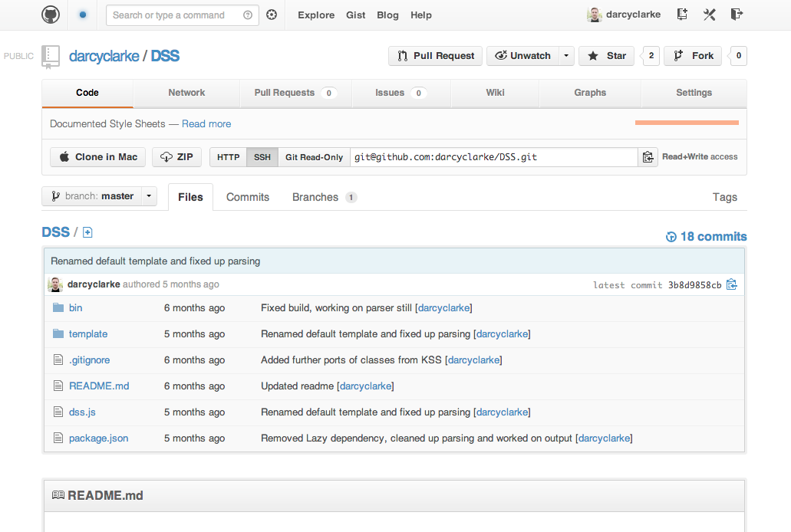The height and width of the screenshot is (532, 791).
Task: Click the create new repository icon
Action: tap(682, 15)
